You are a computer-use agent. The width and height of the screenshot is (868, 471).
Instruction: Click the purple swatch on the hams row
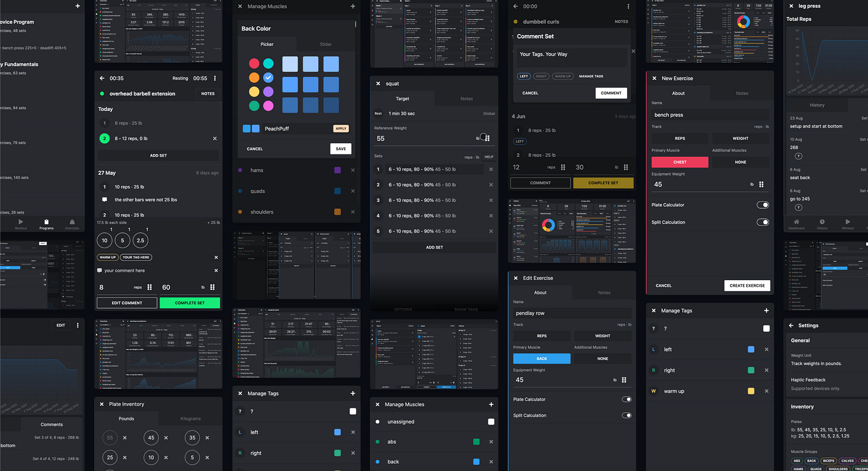(x=337, y=170)
